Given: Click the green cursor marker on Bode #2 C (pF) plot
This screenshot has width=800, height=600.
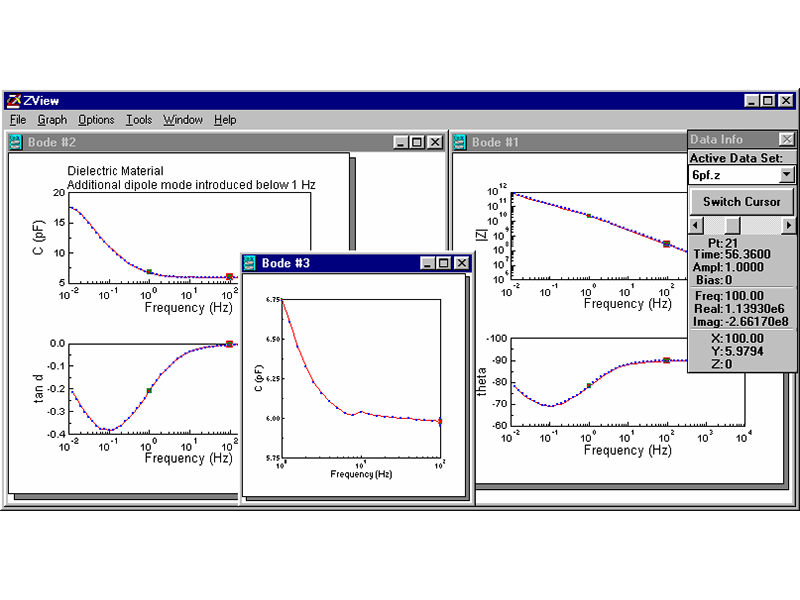Looking at the screenshot, I should (149, 272).
